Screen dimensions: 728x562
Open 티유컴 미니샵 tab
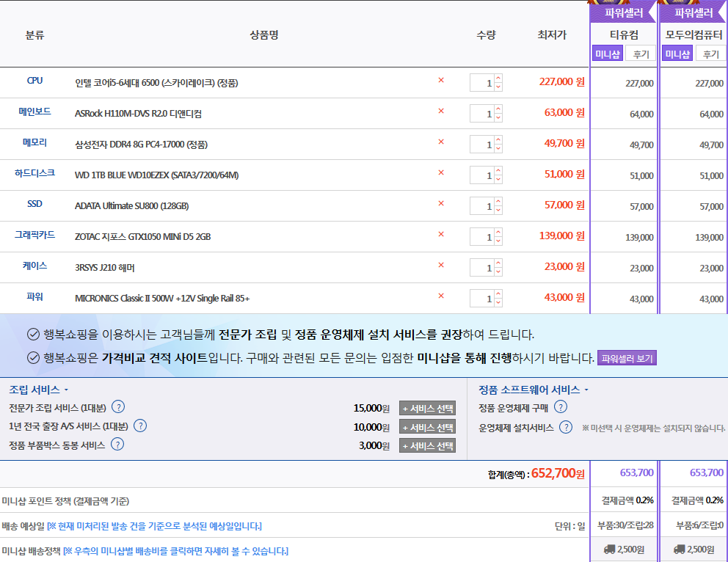pyautogui.click(x=608, y=54)
